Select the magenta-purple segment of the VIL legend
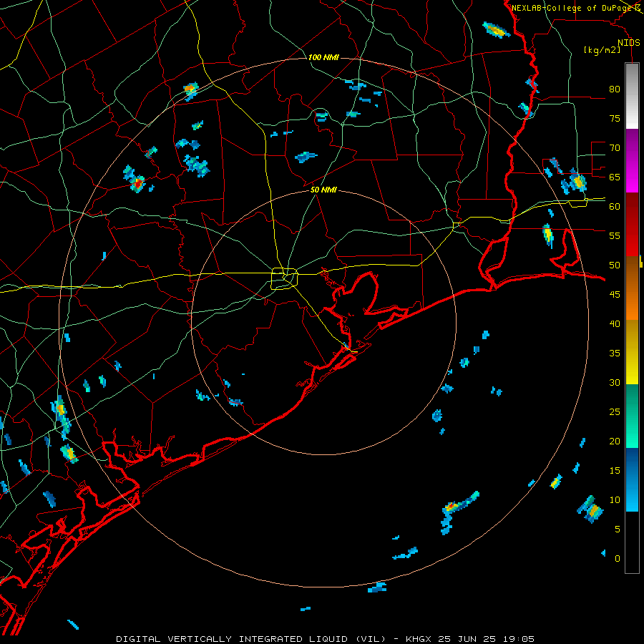The height and width of the screenshot is (644, 644). coord(632,161)
